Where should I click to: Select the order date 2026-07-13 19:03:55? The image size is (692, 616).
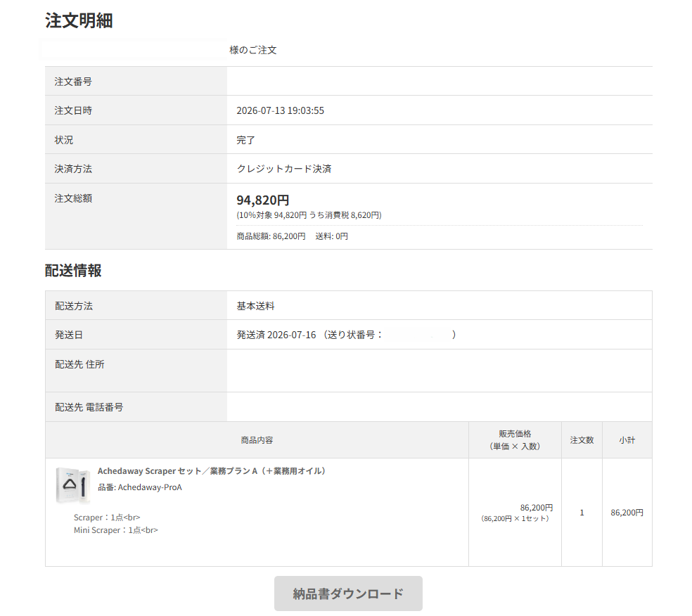click(x=280, y=110)
